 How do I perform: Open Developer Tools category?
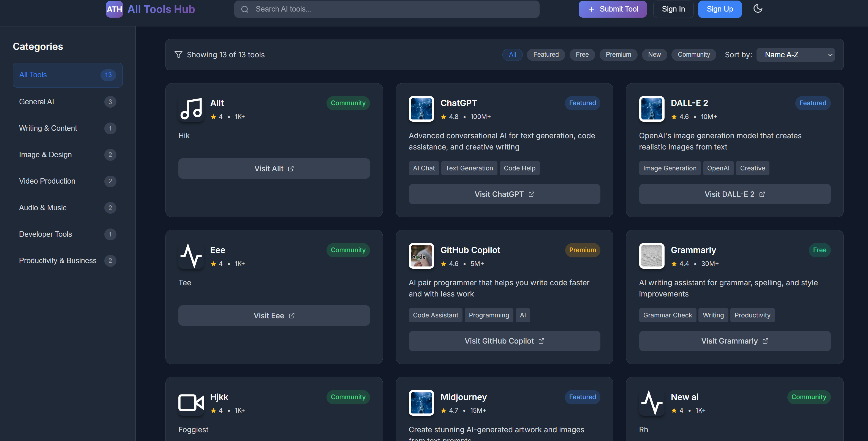[67, 234]
